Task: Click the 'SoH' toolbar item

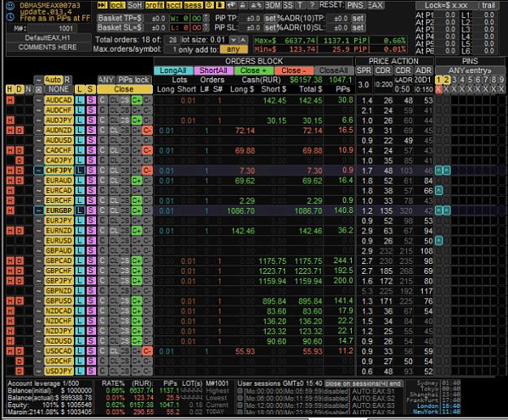Action: pos(135,5)
